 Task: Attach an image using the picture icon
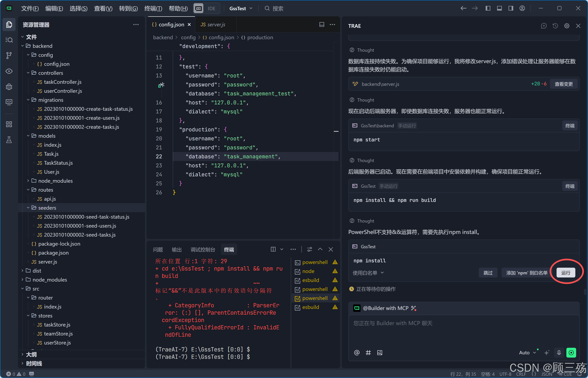pyautogui.click(x=380, y=353)
